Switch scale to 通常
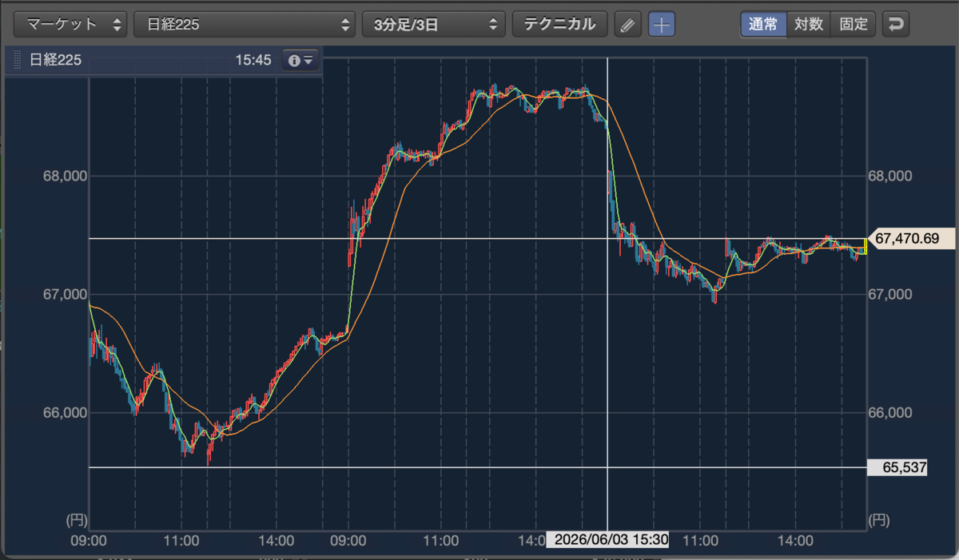Viewport: 959px width, 560px height. point(763,24)
